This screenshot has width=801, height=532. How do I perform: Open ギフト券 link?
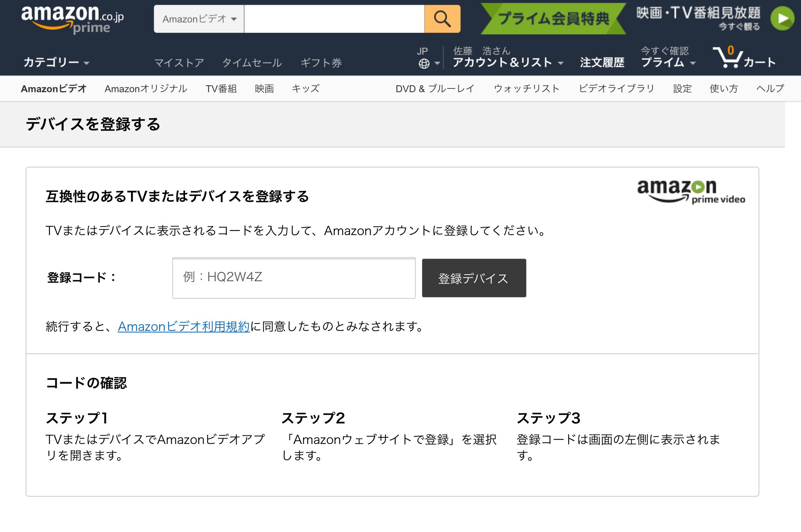(321, 63)
